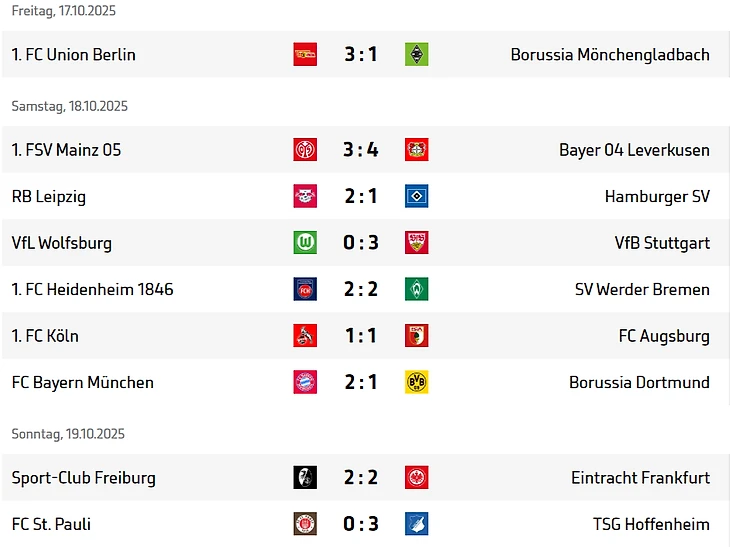
Task: Click the Bayer 04 Leverkusen crest
Action: click(417, 150)
